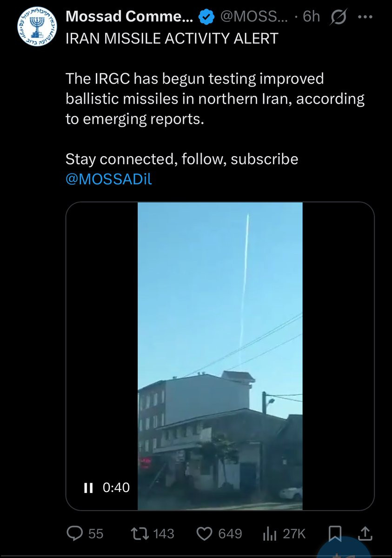The image size is (392, 558).
Task: View the 27K analytics bar icon
Action: [x=270, y=533]
